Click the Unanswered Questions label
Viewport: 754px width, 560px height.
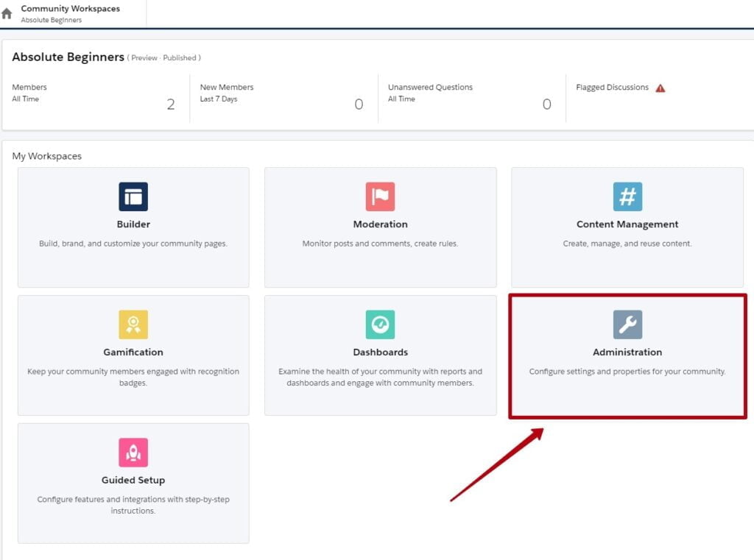[430, 87]
